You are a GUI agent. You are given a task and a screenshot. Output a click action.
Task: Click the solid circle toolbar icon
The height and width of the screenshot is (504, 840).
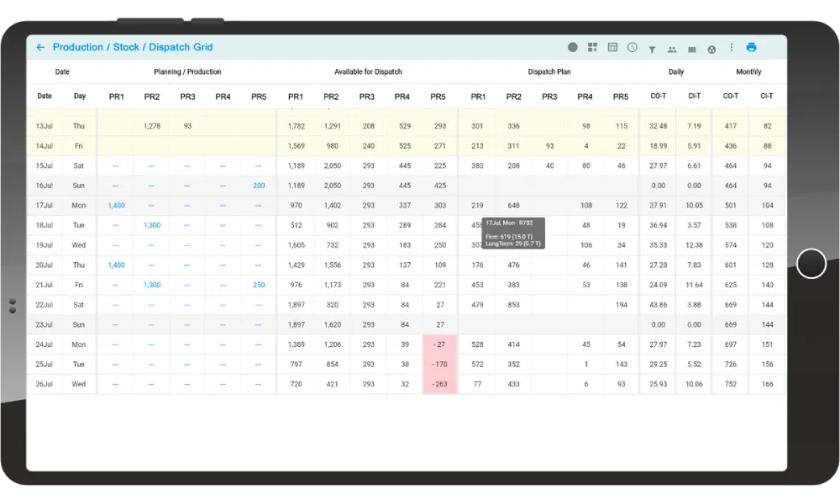click(573, 48)
